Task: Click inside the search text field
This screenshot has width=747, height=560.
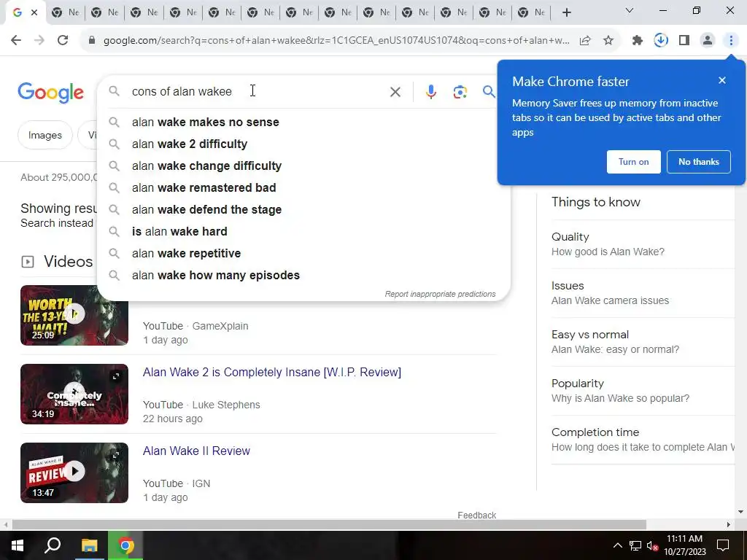Action: click(258, 91)
